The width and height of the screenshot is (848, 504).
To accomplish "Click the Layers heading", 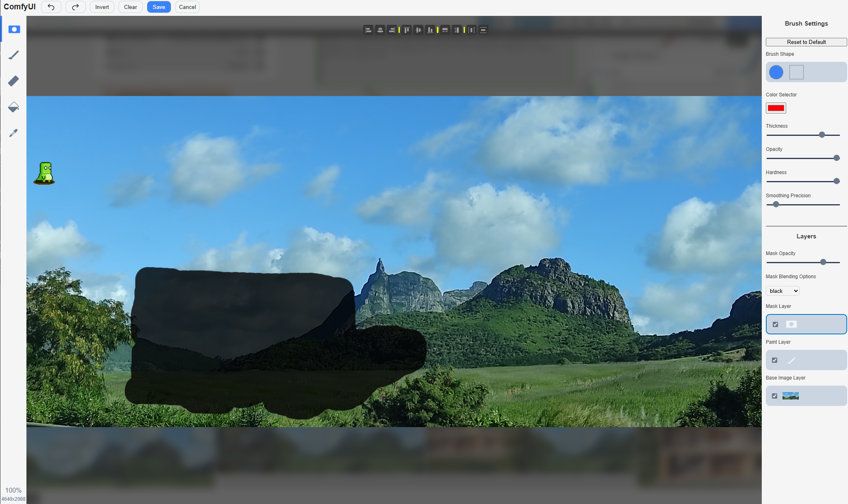I will click(x=806, y=236).
